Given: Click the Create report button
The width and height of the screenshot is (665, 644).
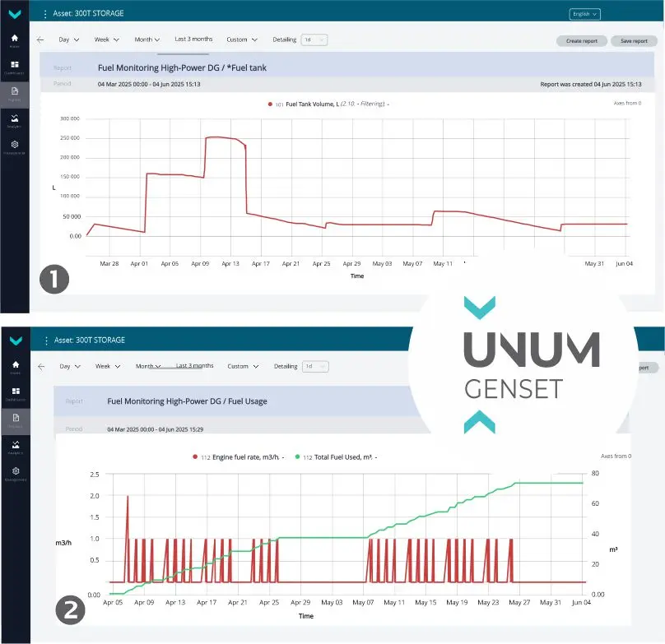Looking at the screenshot, I should click(582, 40).
